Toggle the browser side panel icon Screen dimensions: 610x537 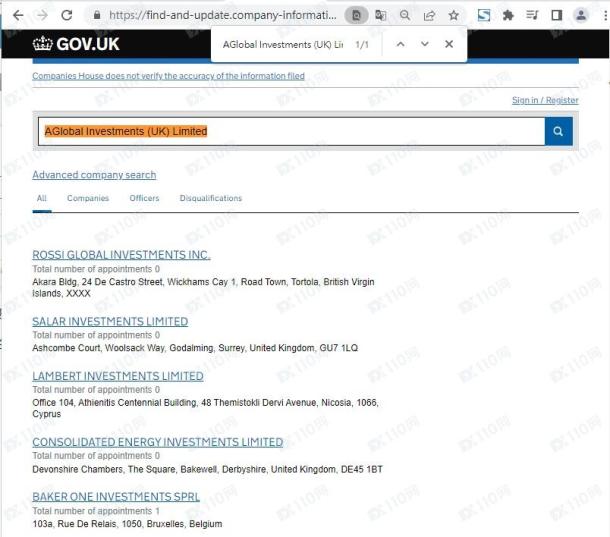pyautogui.click(x=556, y=16)
